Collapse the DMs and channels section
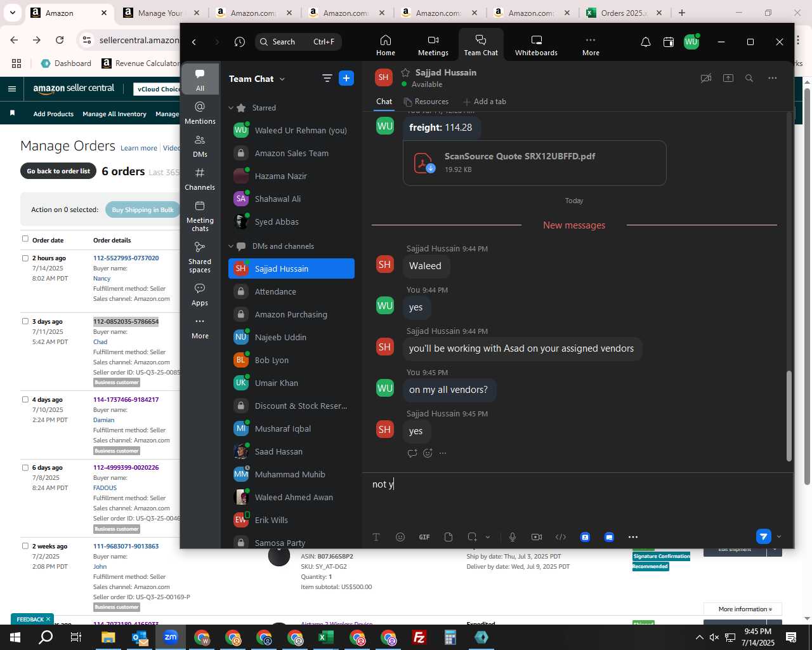The height and width of the screenshot is (650, 812). pyautogui.click(x=231, y=246)
